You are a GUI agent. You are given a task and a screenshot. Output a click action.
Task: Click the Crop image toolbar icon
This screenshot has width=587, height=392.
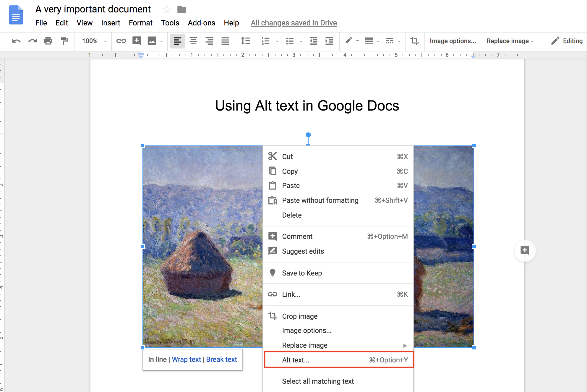click(x=414, y=41)
